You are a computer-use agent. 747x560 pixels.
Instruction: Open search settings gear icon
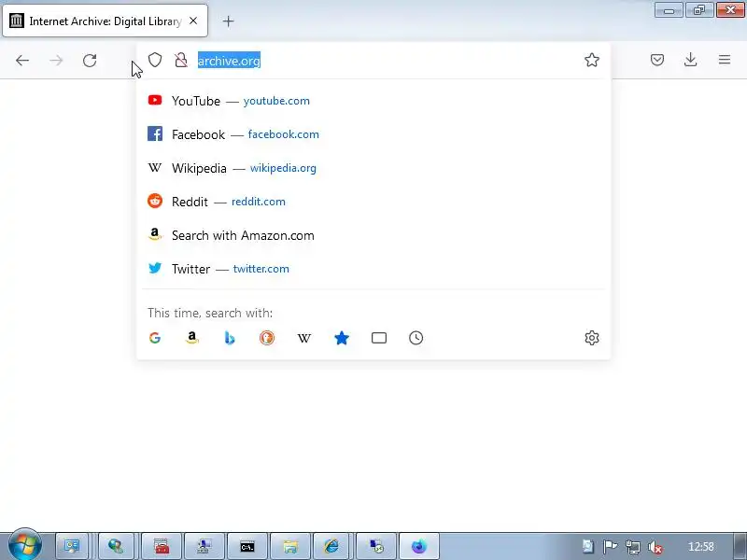592,338
